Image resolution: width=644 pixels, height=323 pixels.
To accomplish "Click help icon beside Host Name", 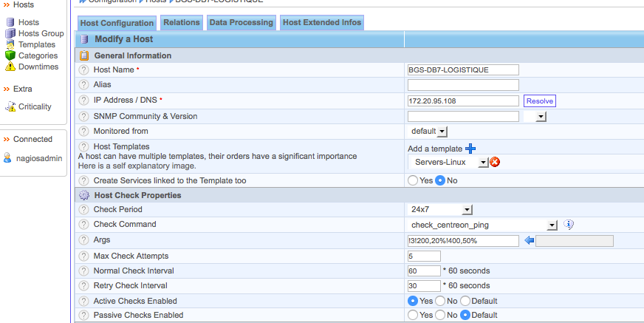I will click(x=84, y=69).
